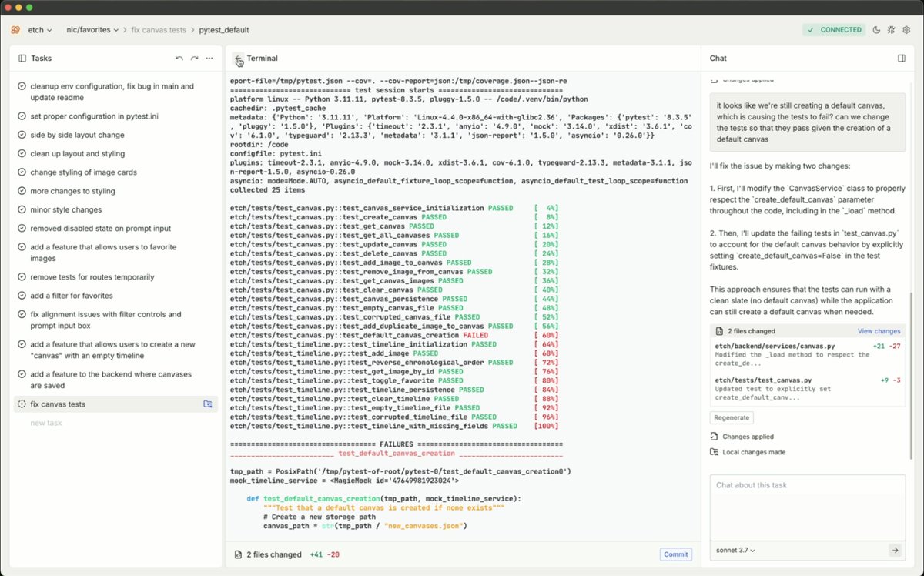Click the Commit button
The height and width of the screenshot is (576, 924).
[675, 554]
